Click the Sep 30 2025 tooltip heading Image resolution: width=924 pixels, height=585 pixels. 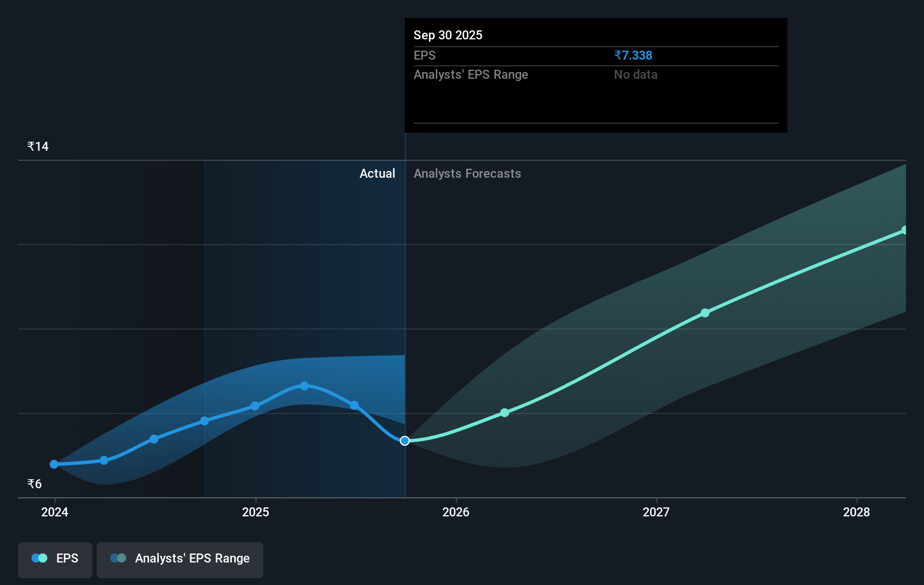pyautogui.click(x=447, y=35)
